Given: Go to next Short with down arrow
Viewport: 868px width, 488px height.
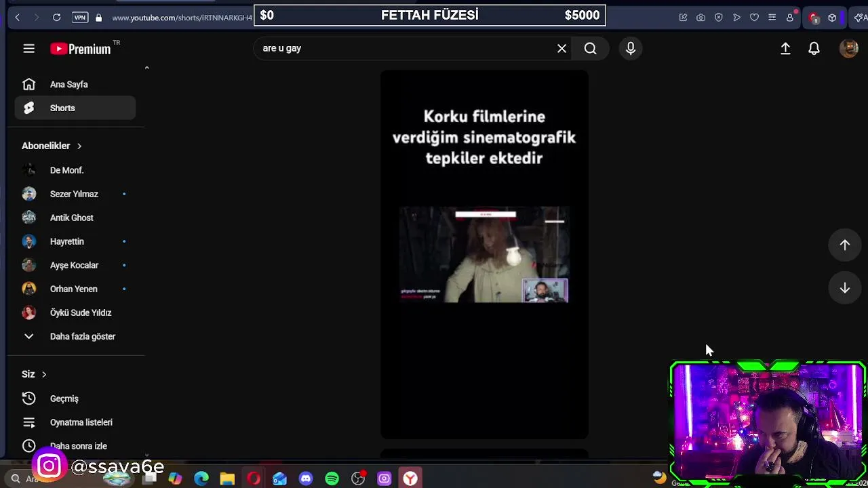Looking at the screenshot, I should [845, 288].
